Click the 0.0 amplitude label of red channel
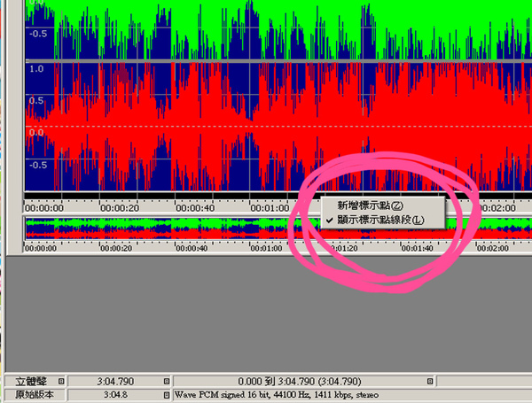The image size is (532, 403). coord(36,133)
